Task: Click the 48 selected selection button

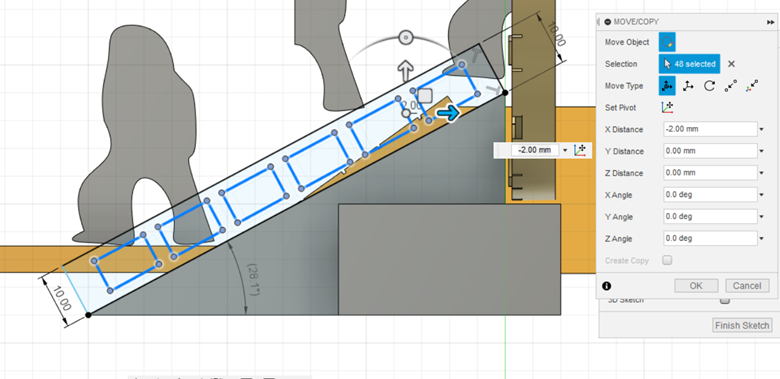Action: click(689, 64)
